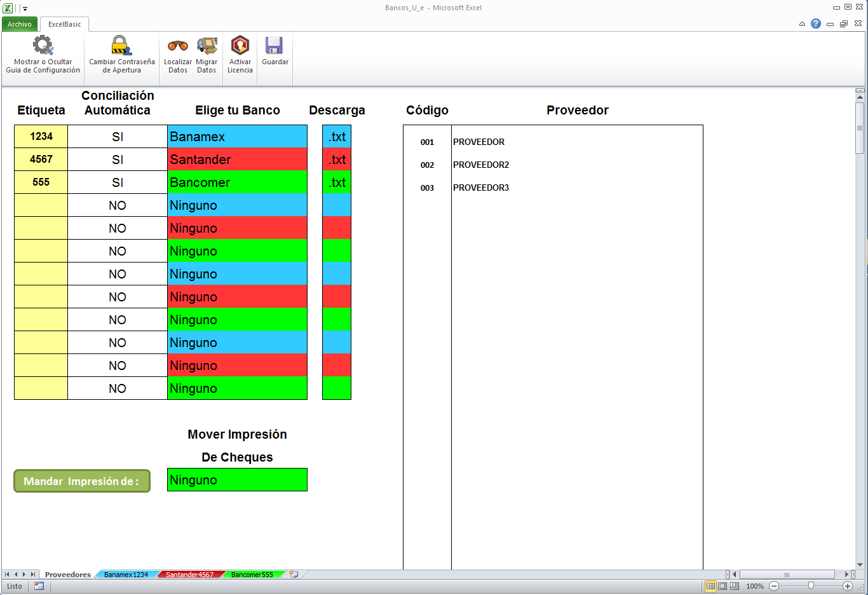Click the zoom in plus button

[x=848, y=586]
